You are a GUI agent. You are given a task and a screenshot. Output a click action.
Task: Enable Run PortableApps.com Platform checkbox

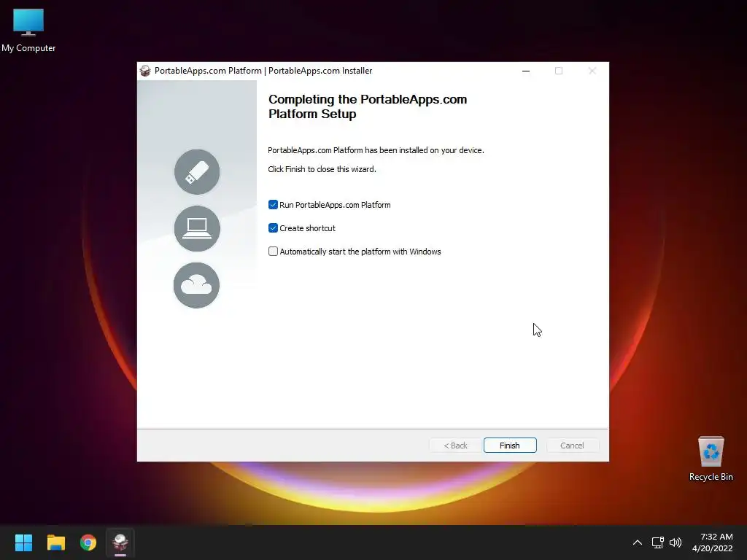pyautogui.click(x=273, y=205)
